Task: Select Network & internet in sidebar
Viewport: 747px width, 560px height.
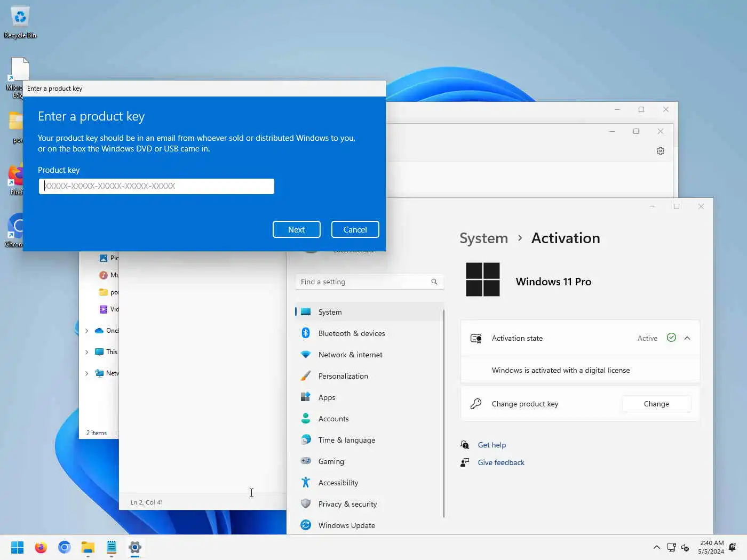Action: tap(369, 355)
